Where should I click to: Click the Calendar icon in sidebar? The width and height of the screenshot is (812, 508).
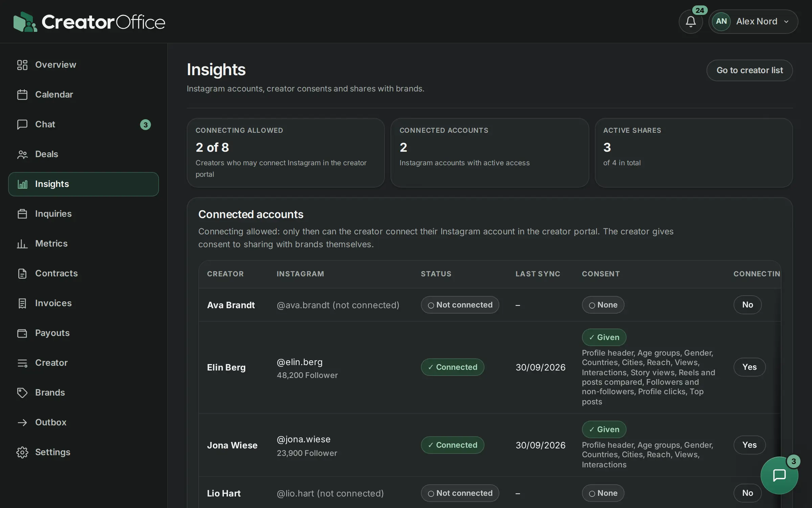coord(22,94)
